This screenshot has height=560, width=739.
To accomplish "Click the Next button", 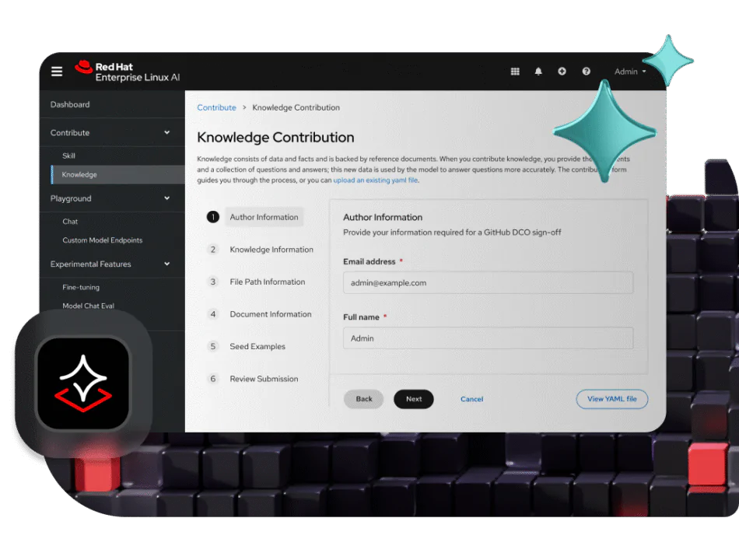I will (x=414, y=399).
